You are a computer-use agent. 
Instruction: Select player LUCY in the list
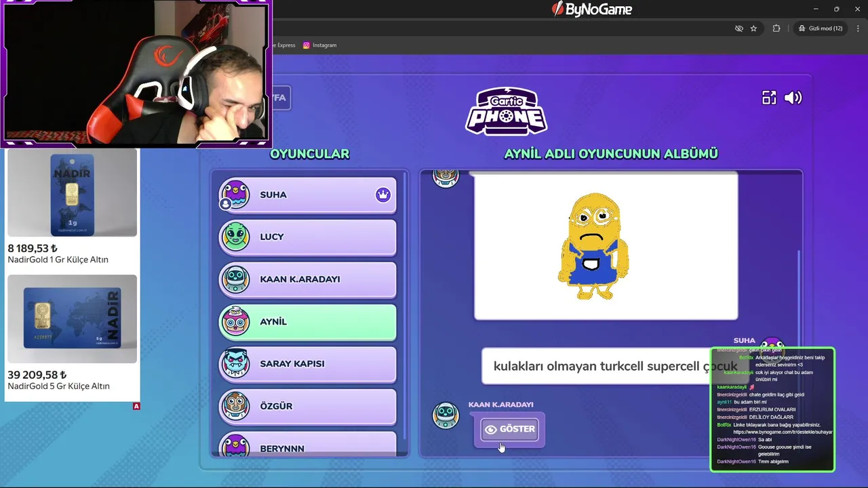(307, 237)
